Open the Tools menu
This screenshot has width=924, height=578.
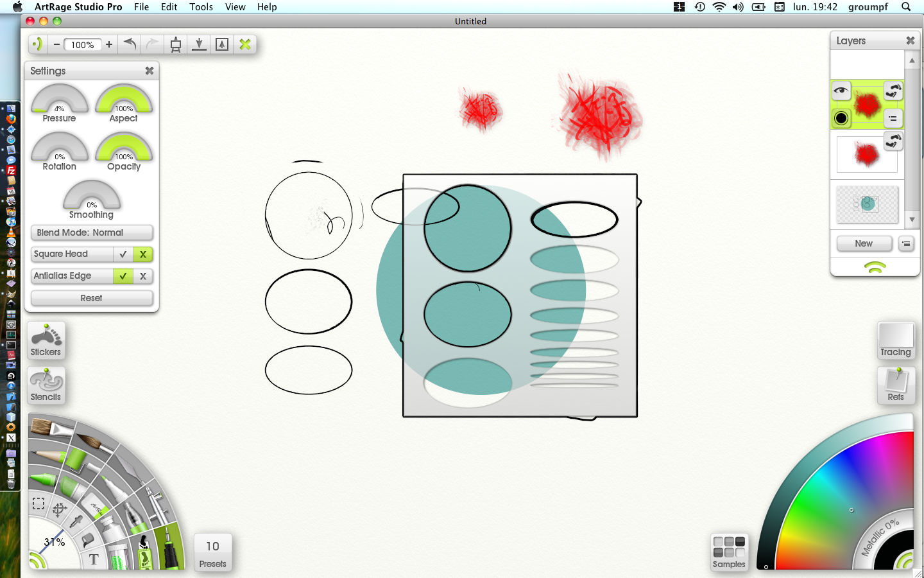[201, 7]
